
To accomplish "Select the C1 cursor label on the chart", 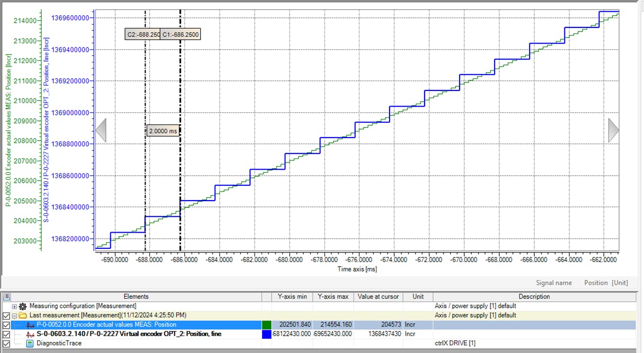I will [180, 35].
